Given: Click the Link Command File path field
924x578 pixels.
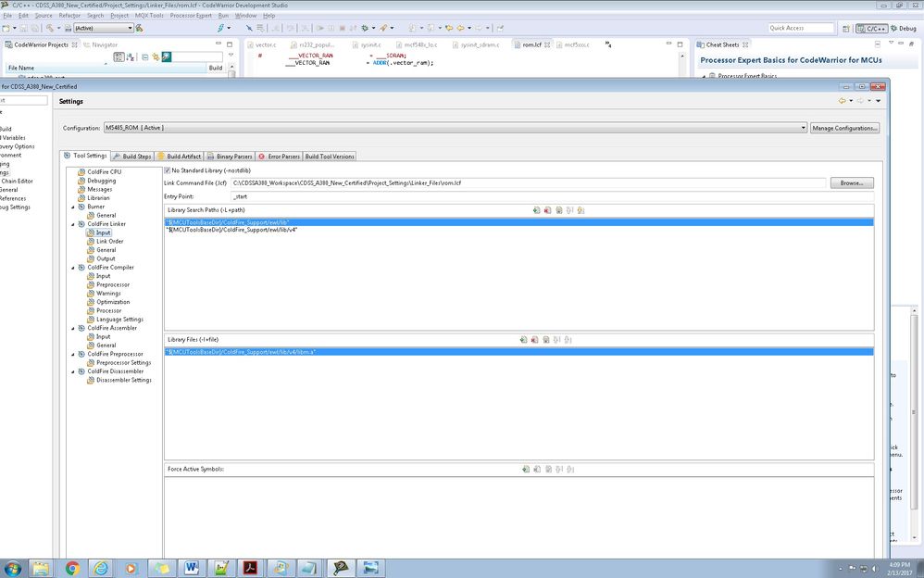Looking at the screenshot, I should 528,183.
